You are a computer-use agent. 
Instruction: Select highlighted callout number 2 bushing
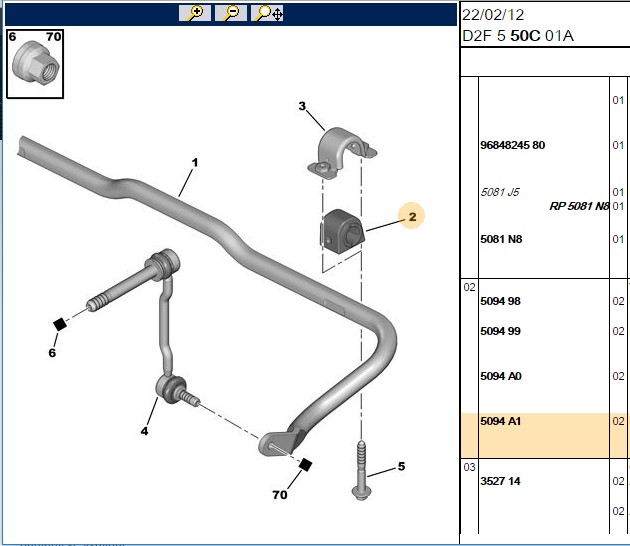(412, 217)
